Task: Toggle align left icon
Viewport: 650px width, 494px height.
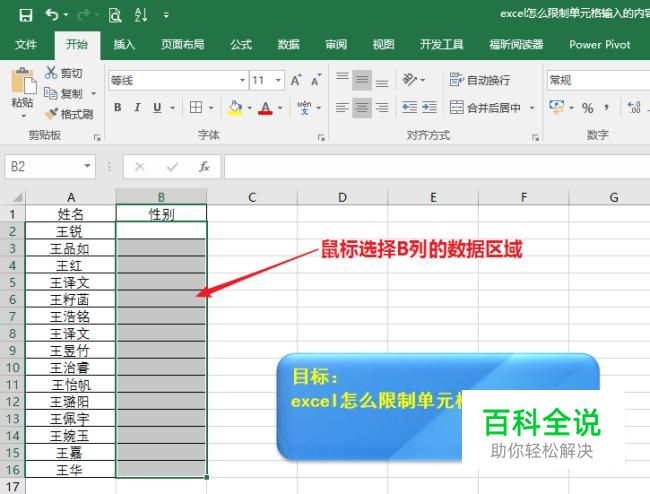Action: click(x=342, y=108)
